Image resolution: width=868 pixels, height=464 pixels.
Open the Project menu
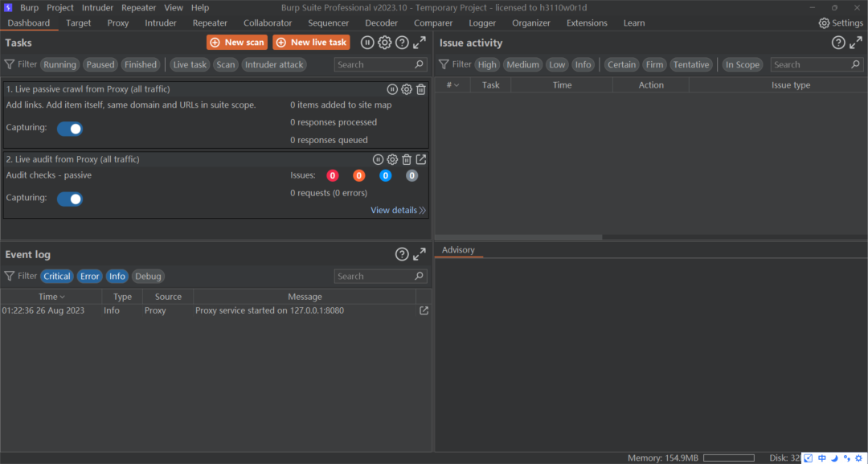[x=60, y=8]
